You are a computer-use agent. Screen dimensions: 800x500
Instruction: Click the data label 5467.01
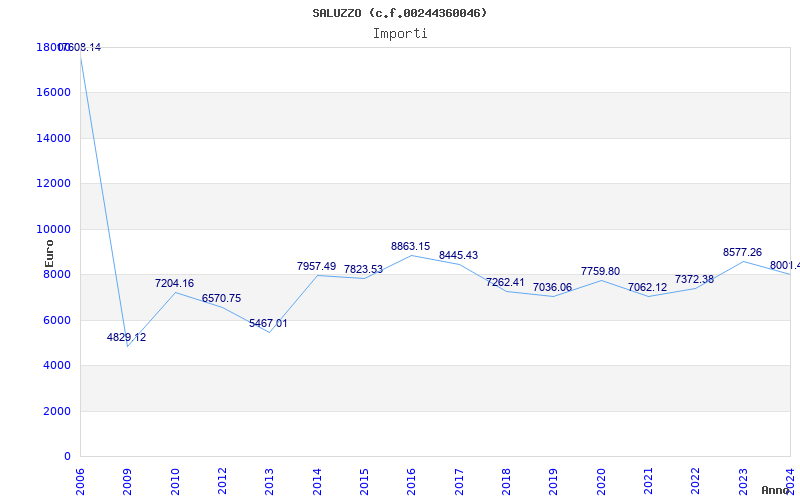click(x=268, y=323)
